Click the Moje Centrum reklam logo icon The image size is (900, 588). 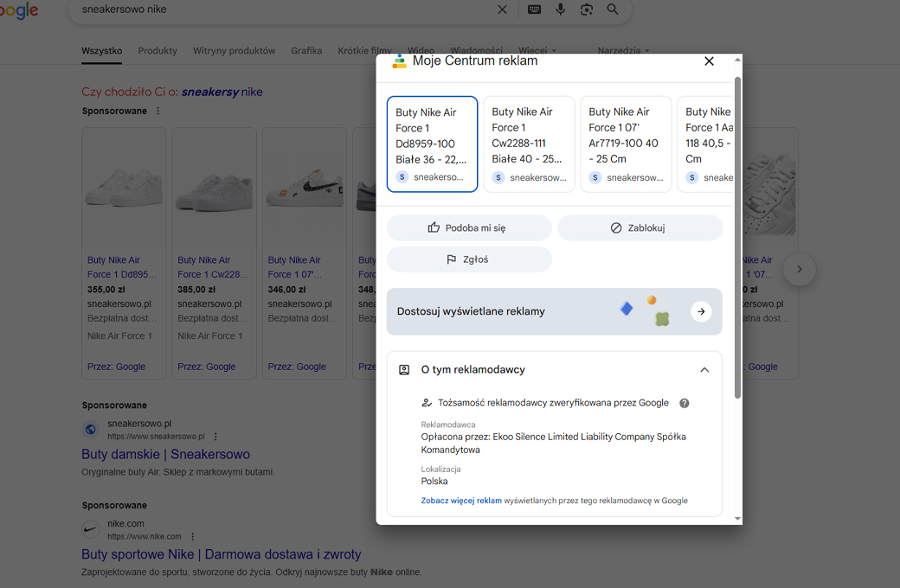click(x=399, y=61)
